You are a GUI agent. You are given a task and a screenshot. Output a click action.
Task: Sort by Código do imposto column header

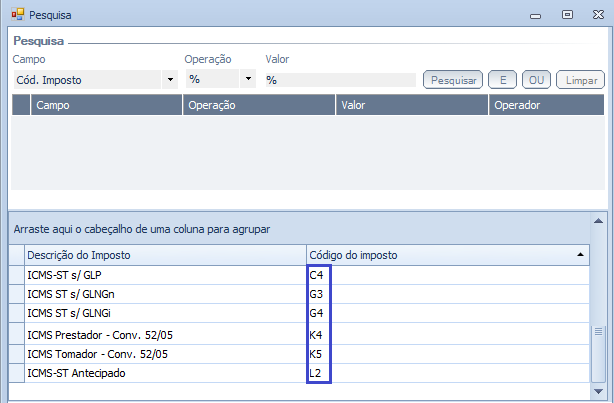coord(440,255)
